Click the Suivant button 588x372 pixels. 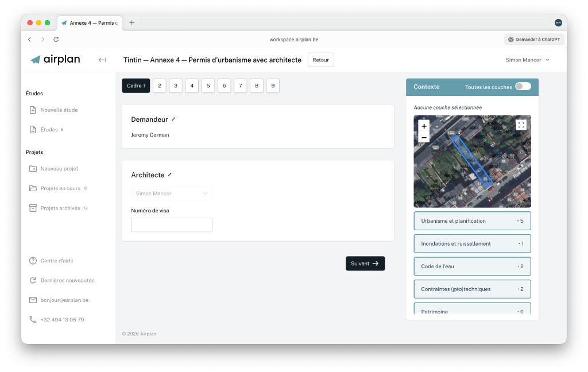(365, 263)
